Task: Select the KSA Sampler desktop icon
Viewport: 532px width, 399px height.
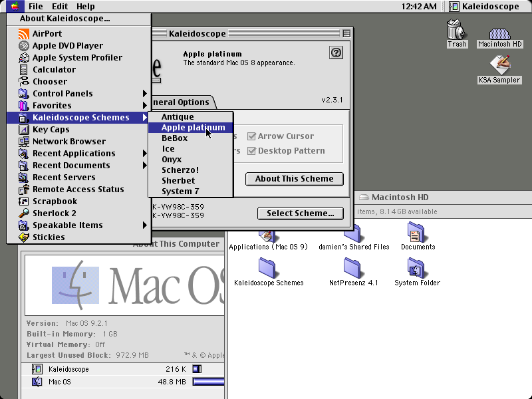Action: coord(500,65)
